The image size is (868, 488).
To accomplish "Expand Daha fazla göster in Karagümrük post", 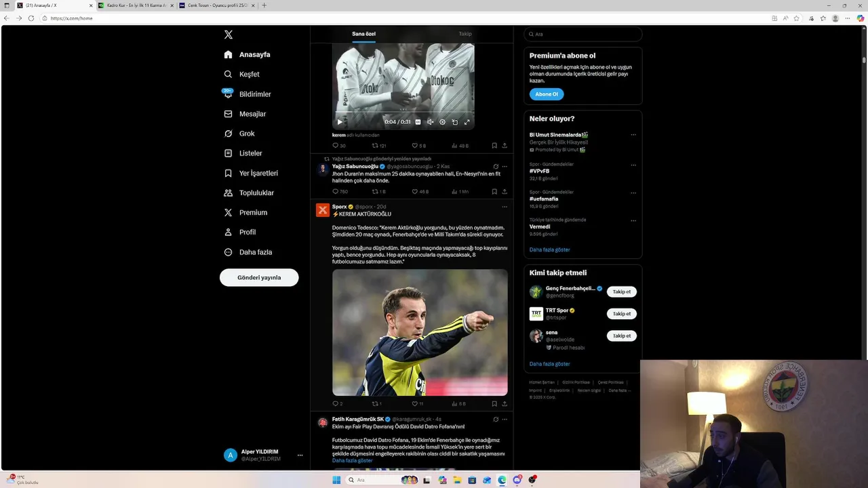I will (x=352, y=461).
